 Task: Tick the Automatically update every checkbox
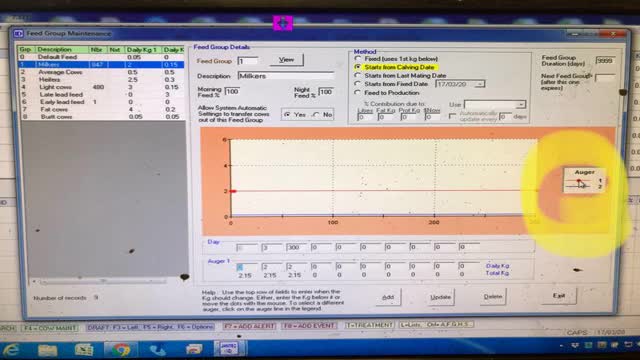tap(452, 116)
